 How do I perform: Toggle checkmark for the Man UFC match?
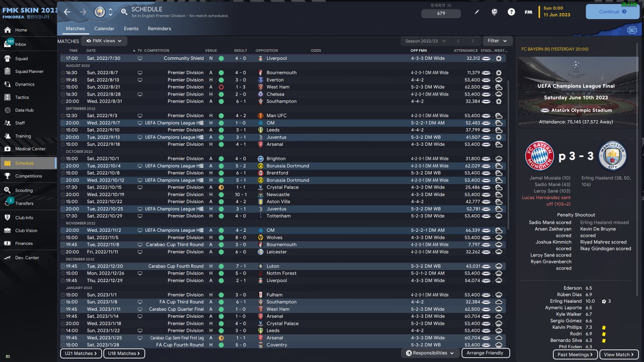coord(63,116)
